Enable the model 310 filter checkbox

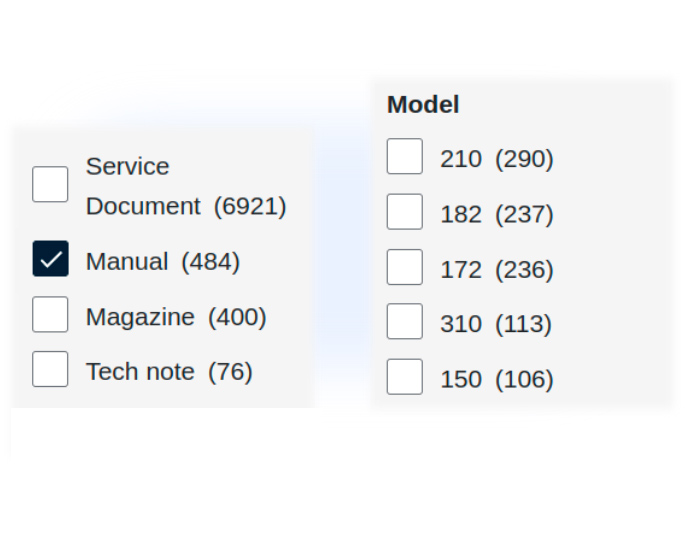click(x=405, y=322)
